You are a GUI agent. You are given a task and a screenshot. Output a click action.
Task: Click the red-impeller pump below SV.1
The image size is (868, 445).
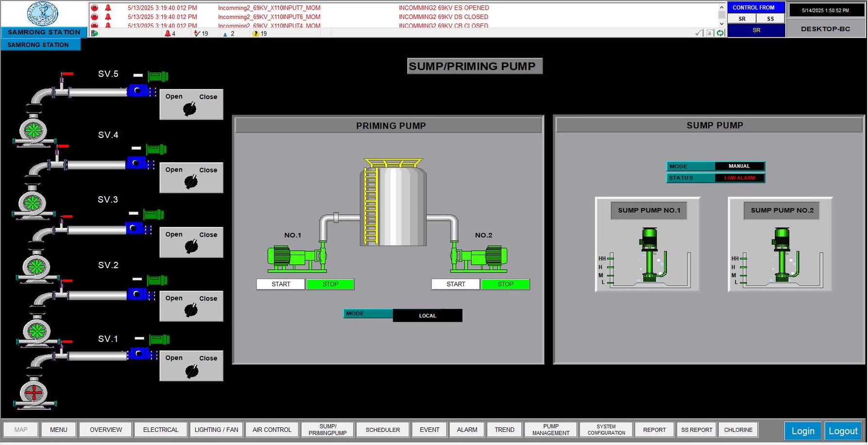coord(34,393)
